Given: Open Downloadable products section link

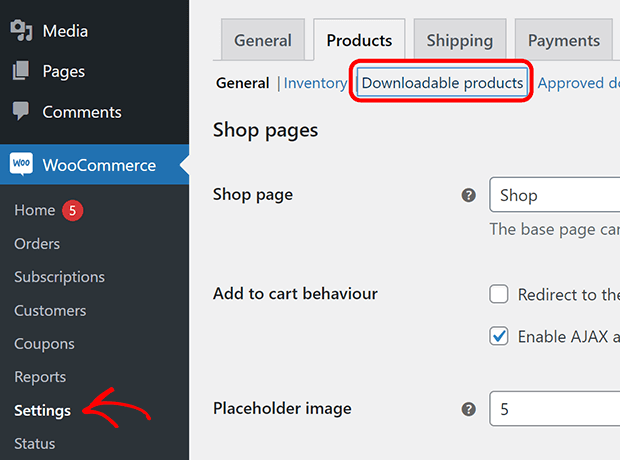Looking at the screenshot, I should tap(442, 83).
